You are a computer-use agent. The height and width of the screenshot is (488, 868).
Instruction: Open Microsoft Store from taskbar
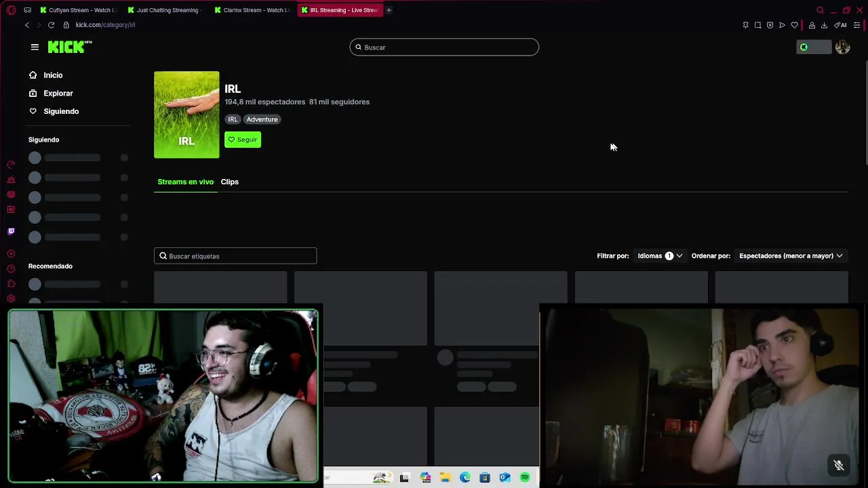tap(484, 478)
